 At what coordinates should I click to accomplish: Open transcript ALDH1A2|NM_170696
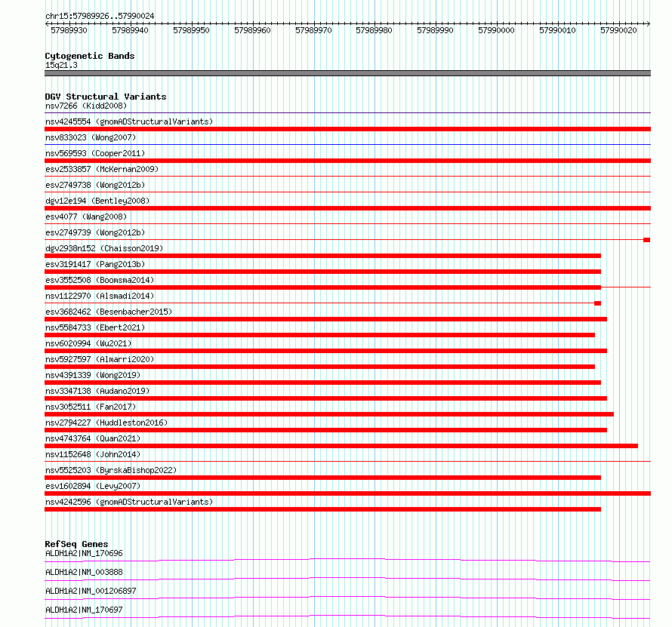pos(84,553)
